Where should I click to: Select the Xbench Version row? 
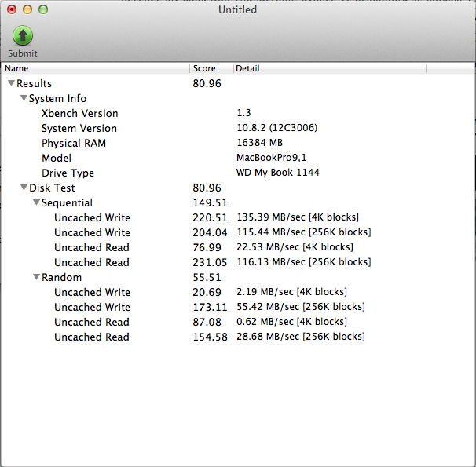coord(238,113)
